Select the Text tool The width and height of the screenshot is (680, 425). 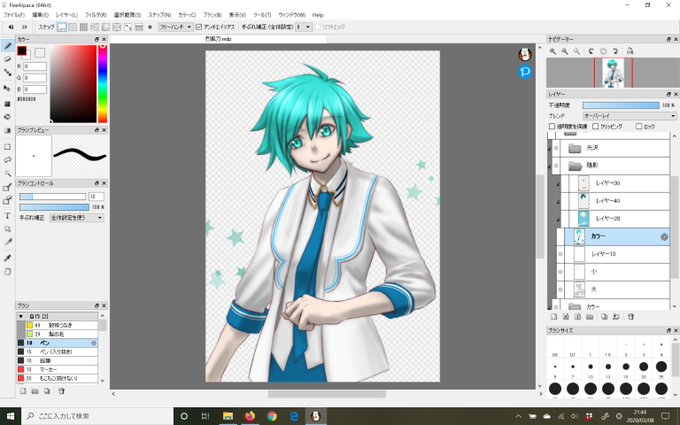(x=7, y=216)
